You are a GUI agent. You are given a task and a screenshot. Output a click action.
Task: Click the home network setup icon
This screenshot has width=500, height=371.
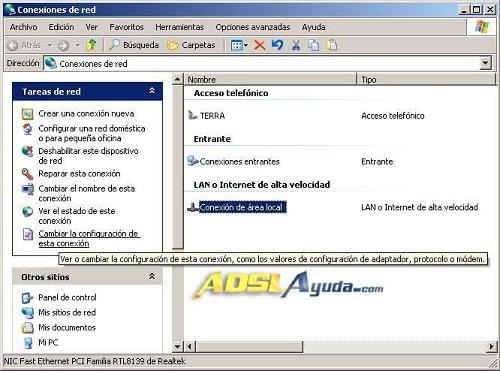pyautogui.click(x=27, y=129)
